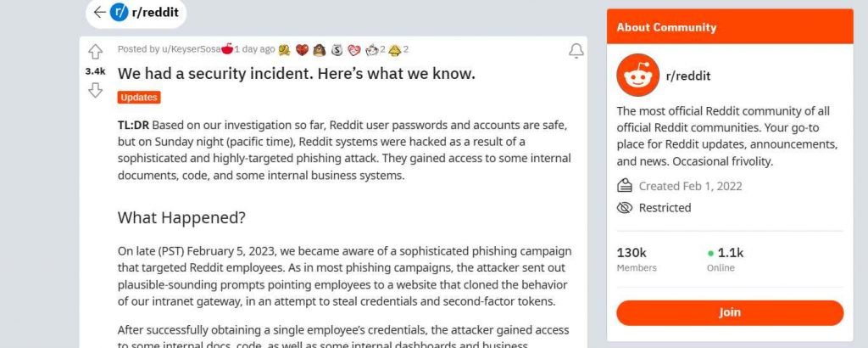This screenshot has width=868, height=348.
Task: Click the back arrow beside r/reddit
Action: pyautogui.click(x=99, y=12)
